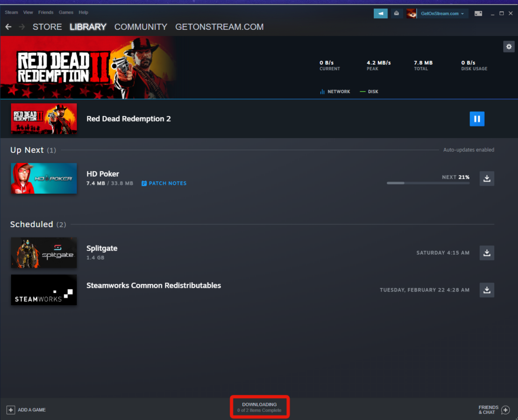Open the Steam menu

click(x=11, y=12)
